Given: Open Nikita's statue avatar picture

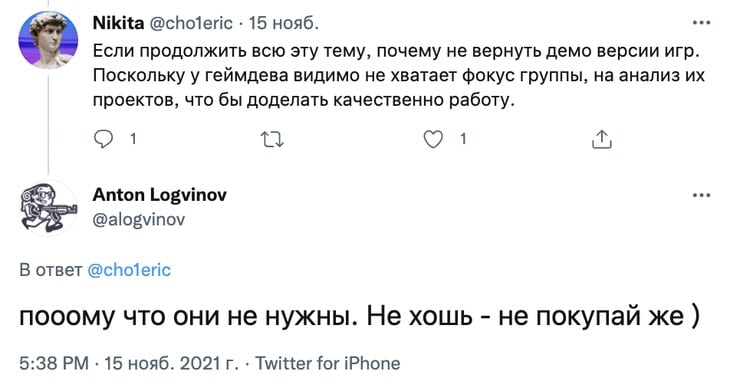Looking at the screenshot, I should tap(48, 40).
